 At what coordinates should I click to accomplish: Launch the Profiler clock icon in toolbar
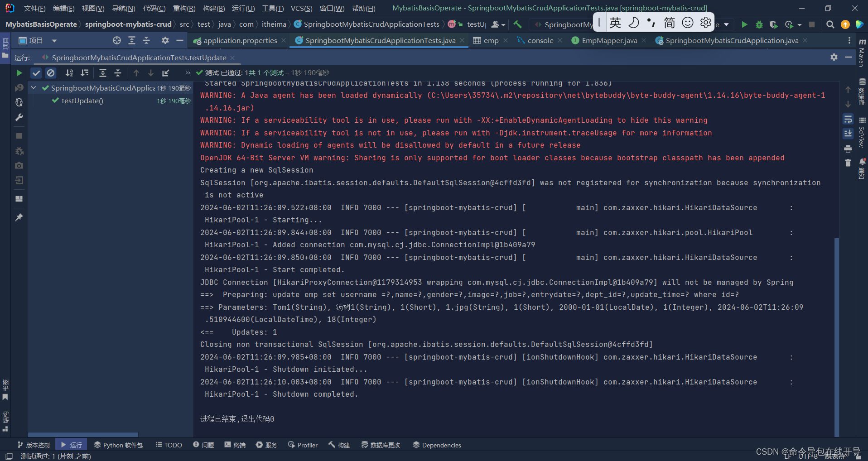click(x=789, y=25)
